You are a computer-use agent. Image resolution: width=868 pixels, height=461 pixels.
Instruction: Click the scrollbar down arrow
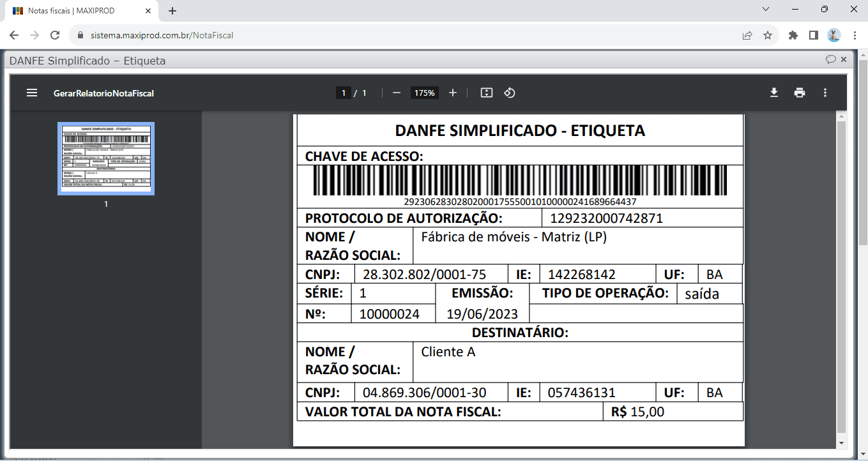[841, 442]
